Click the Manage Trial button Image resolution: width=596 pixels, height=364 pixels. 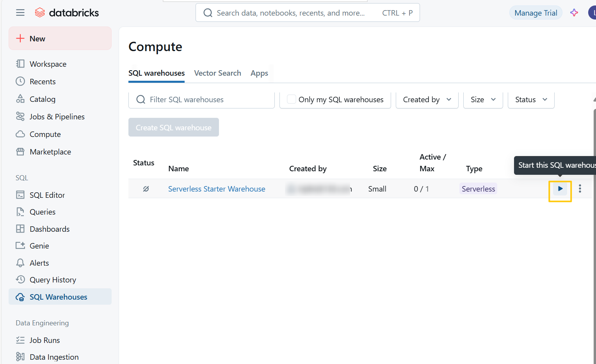(x=536, y=13)
